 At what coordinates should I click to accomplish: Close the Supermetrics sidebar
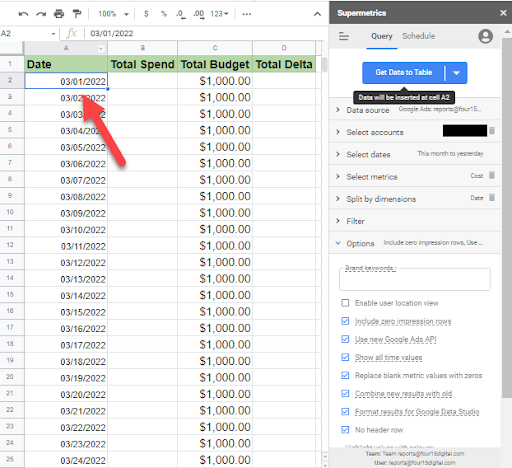tap(503, 13)
